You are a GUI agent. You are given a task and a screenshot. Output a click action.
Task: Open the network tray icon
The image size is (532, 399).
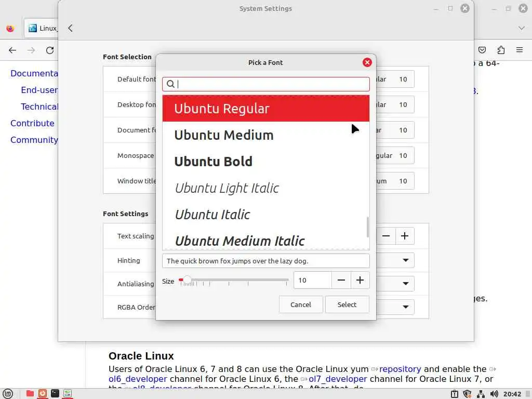[481, 394]
